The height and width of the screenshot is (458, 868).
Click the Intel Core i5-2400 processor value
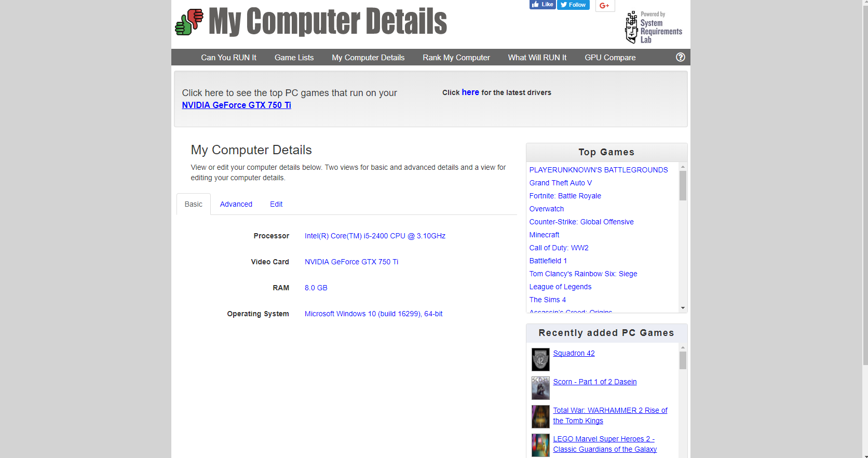pos(375,236)
